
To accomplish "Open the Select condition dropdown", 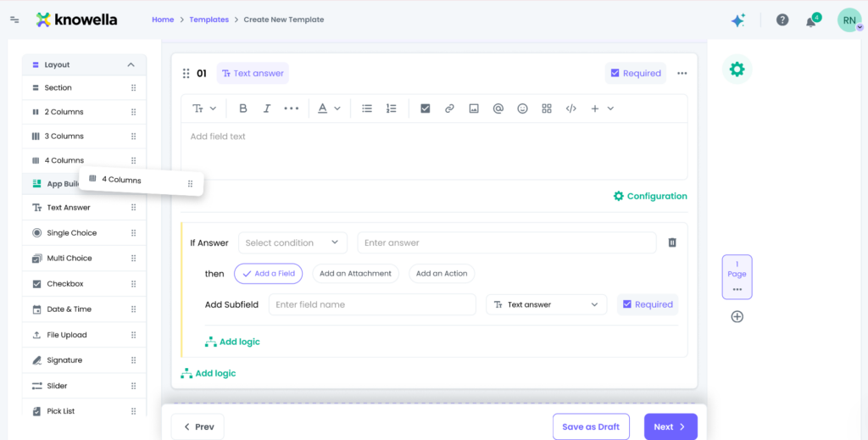I will click(292, 242).
